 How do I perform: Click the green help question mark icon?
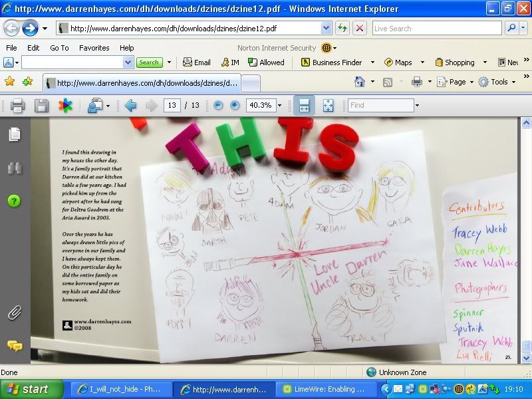(x=14, y=201)
